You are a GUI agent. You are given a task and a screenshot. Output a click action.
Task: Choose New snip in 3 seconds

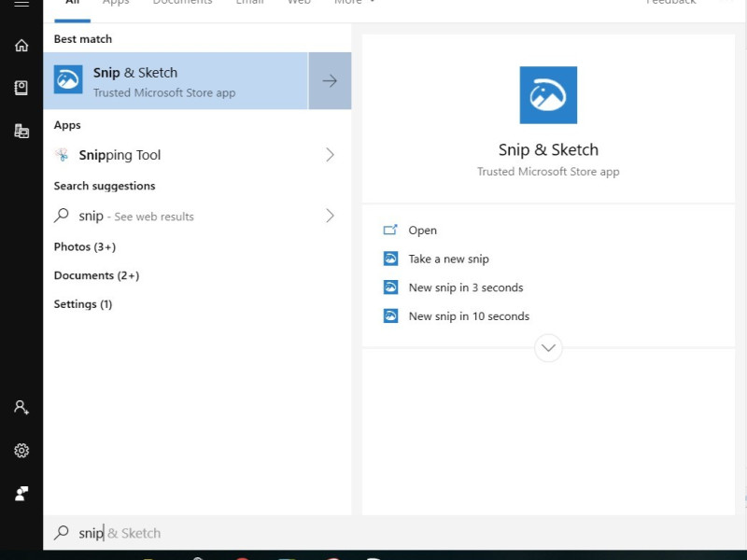466,287
